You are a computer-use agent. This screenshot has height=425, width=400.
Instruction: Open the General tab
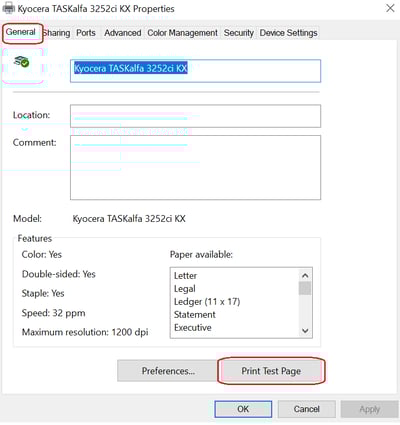click(x=23, y=33)
